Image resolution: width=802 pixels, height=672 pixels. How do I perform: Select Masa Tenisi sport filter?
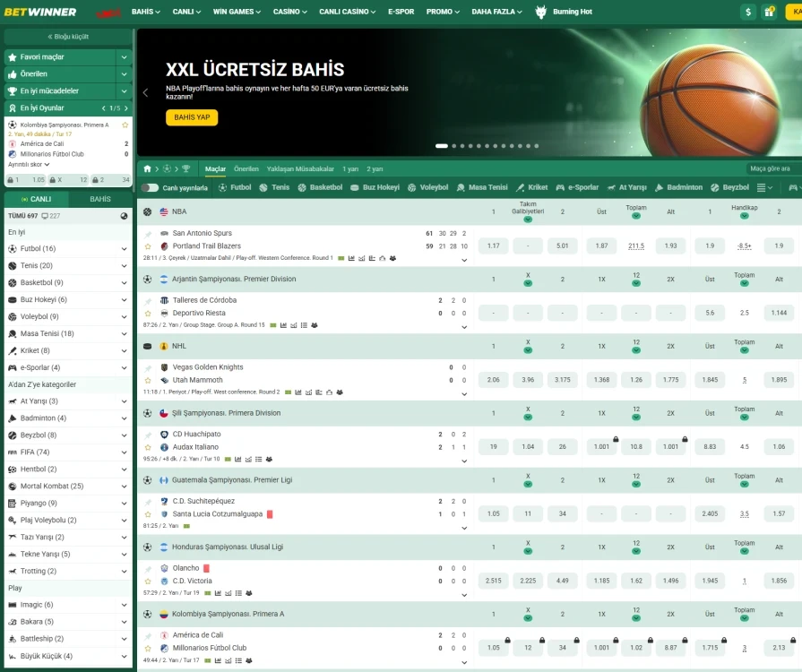click(482, 187)
